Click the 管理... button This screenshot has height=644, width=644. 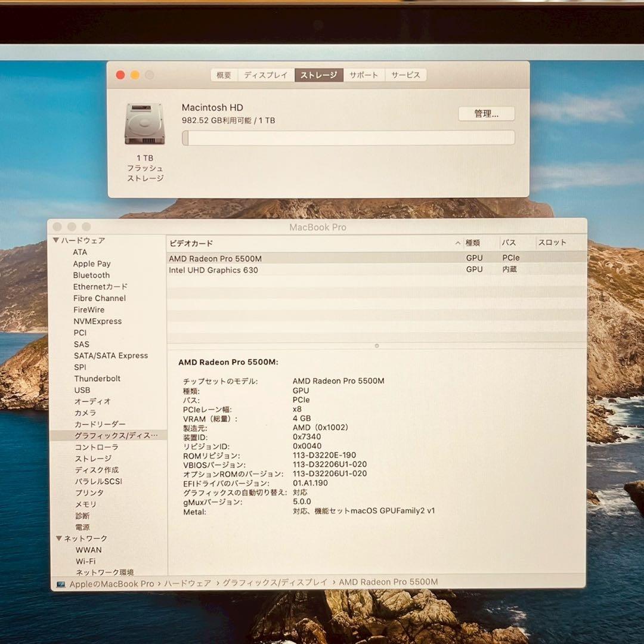(x=486, y=113)
